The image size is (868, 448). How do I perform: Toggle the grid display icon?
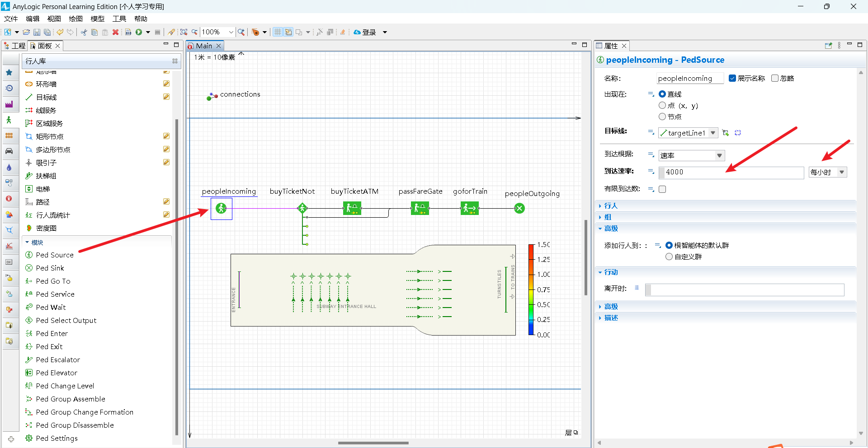point(278,32)
